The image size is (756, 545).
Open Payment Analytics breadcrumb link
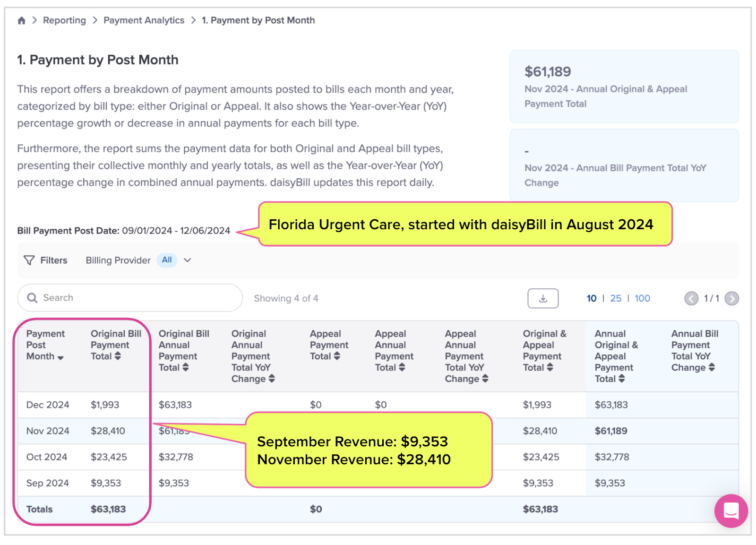144,20
